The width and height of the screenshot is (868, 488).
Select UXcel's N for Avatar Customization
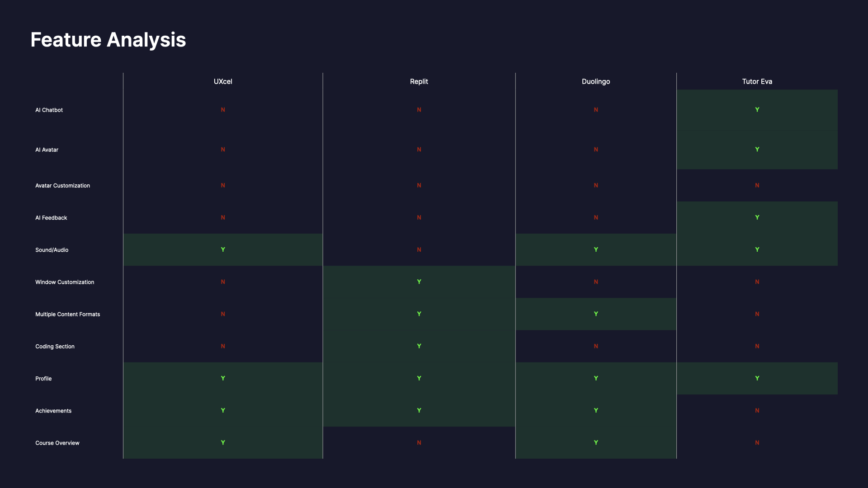pos(223,185)
